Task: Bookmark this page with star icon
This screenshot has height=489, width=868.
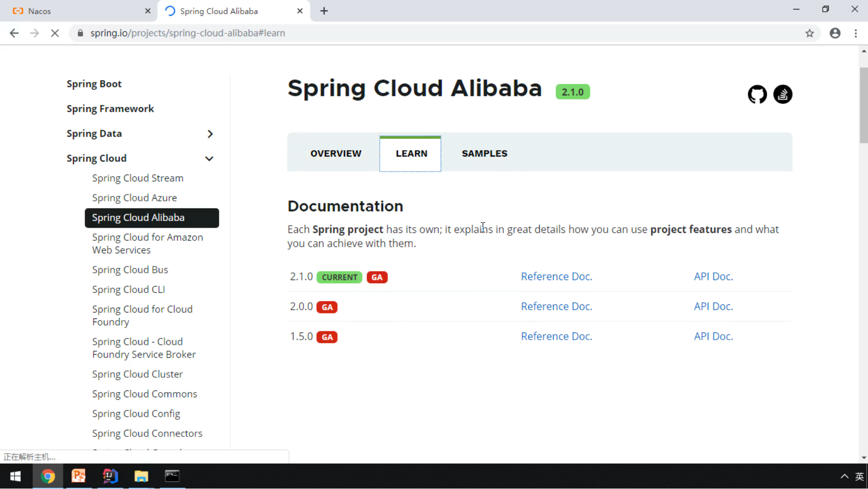Action: click(x=809, y=33)
